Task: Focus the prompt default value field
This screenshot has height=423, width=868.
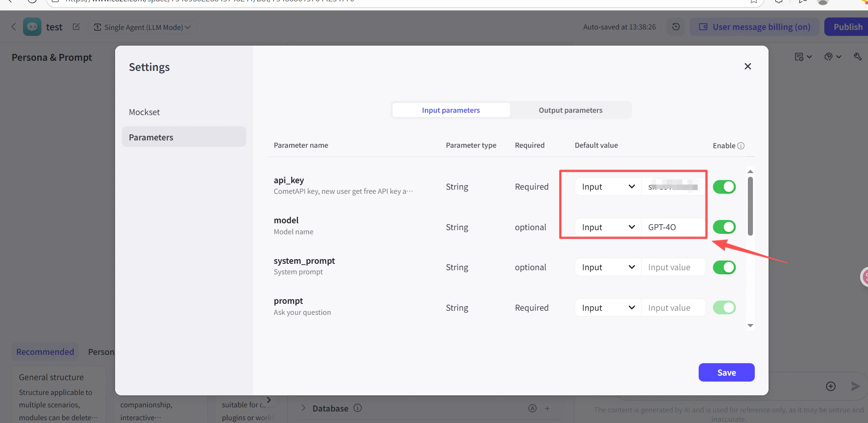Action: 673,308
